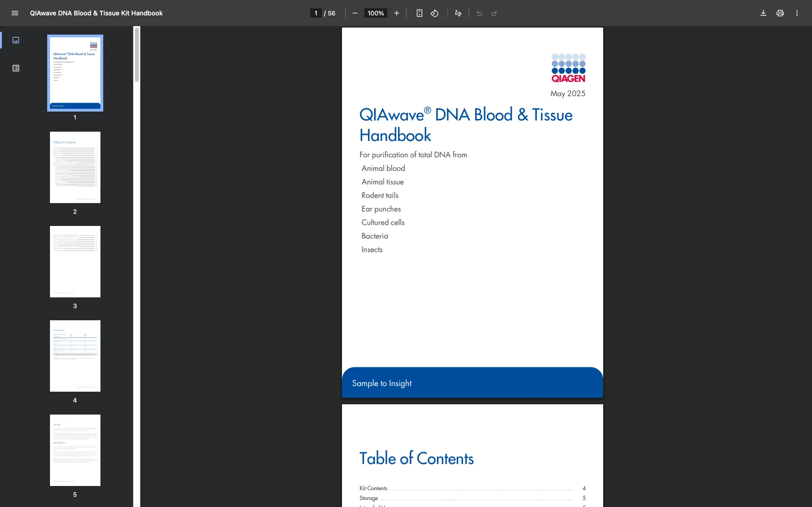The height and width of the screenshot is (507, 812).
Task: Click the 100% zoom level field
Action: pos(376,13)
